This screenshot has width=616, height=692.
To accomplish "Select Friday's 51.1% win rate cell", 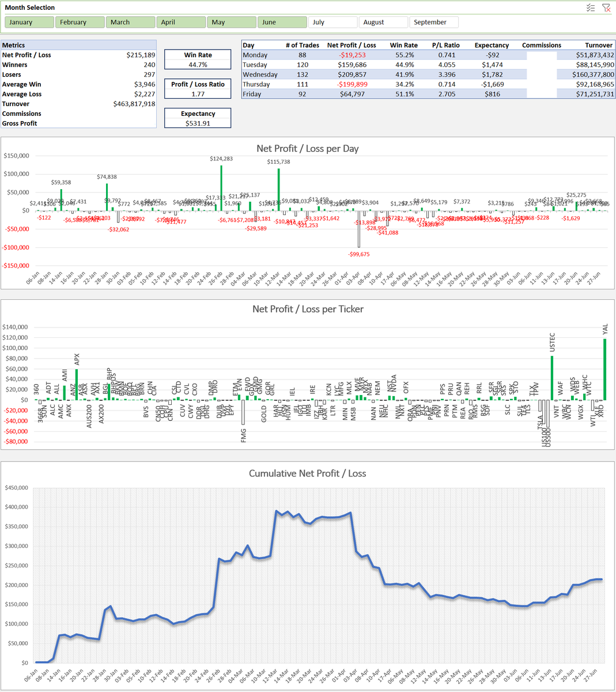I will pyautogui.click(x=404, y=94).
